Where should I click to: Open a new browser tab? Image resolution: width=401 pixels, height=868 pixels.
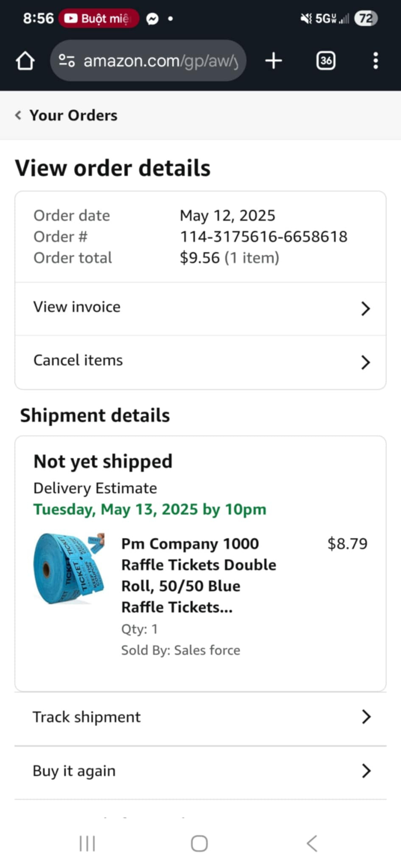[274, 61]
